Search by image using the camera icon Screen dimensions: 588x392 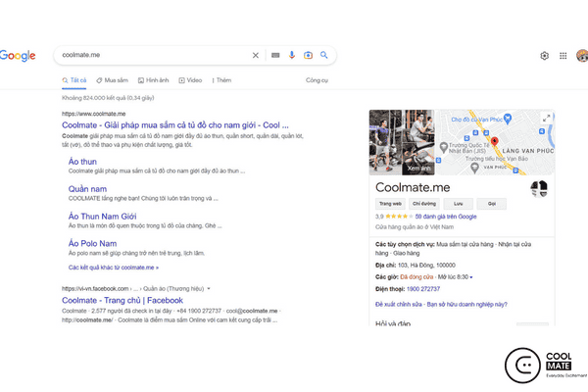(308, 55)
